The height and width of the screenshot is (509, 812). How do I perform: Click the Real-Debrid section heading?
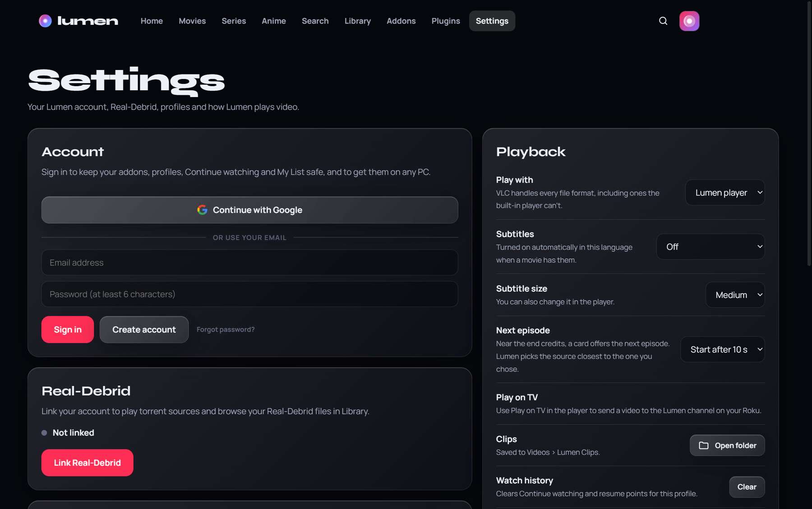[x=86, y=391]
